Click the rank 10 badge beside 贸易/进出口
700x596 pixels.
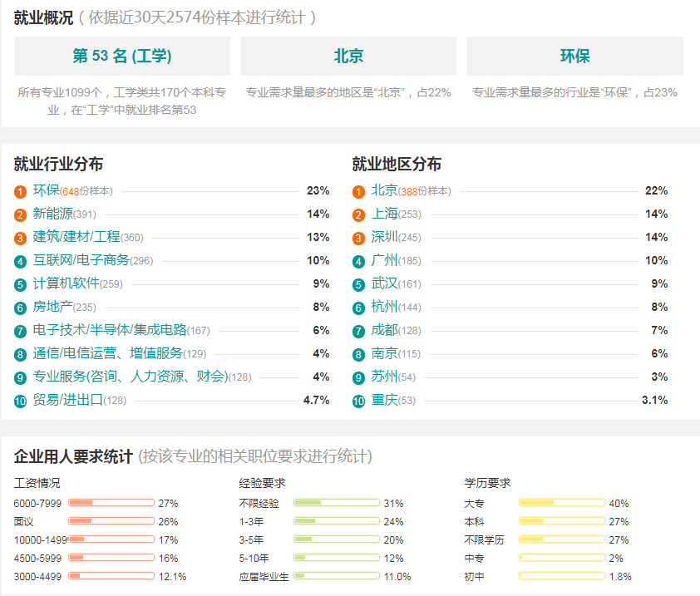pyautogui.click(x=20, y=401)
